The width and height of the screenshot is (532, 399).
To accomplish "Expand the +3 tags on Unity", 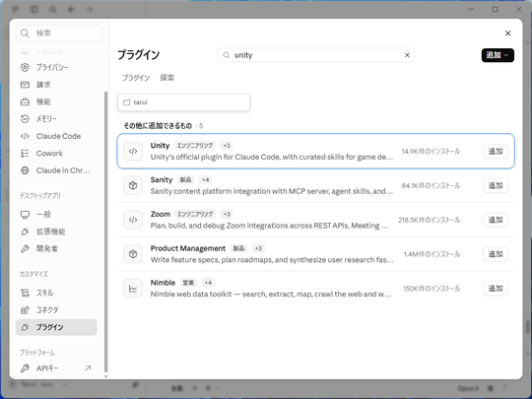I will point(227,146).
